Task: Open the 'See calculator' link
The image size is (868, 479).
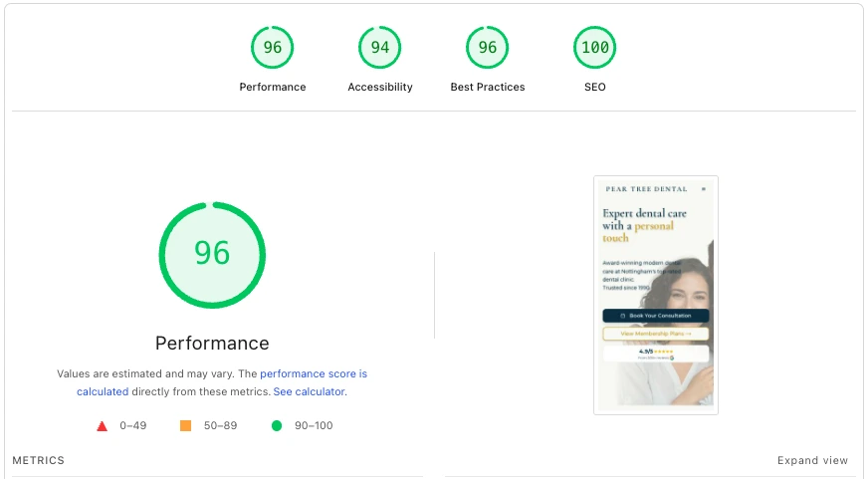Action: coord(309,391)
